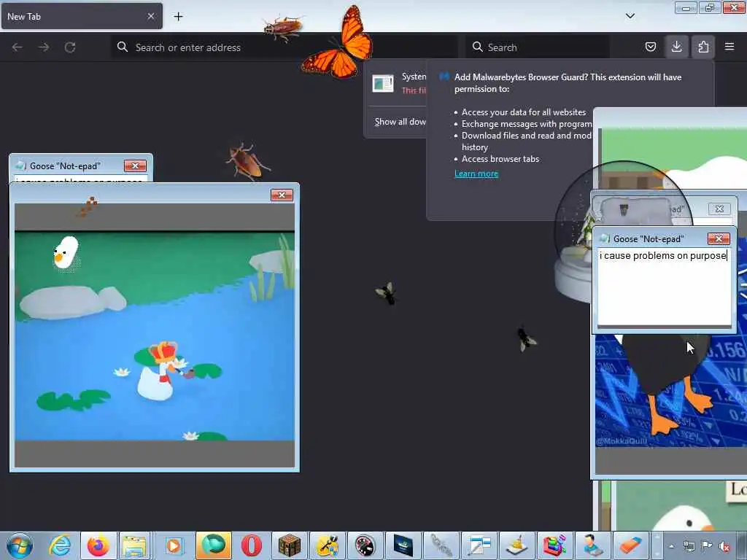The height and width of the screenshot is (560, 747).
Task: Click the muted volume tray icon
Action: coord(724,547)
